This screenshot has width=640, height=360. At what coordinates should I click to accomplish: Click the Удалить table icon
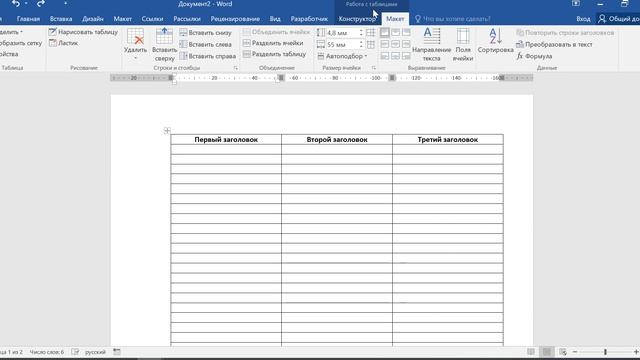[136, 36]
